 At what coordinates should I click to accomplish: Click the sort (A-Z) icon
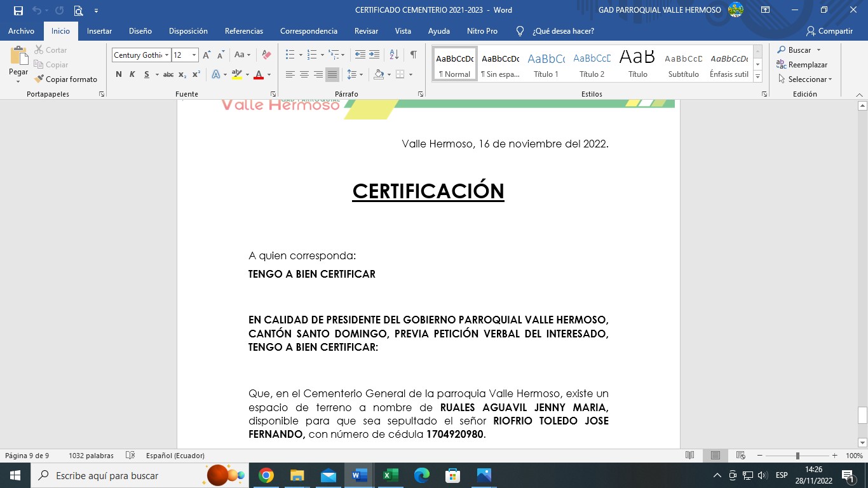point(394,55)
